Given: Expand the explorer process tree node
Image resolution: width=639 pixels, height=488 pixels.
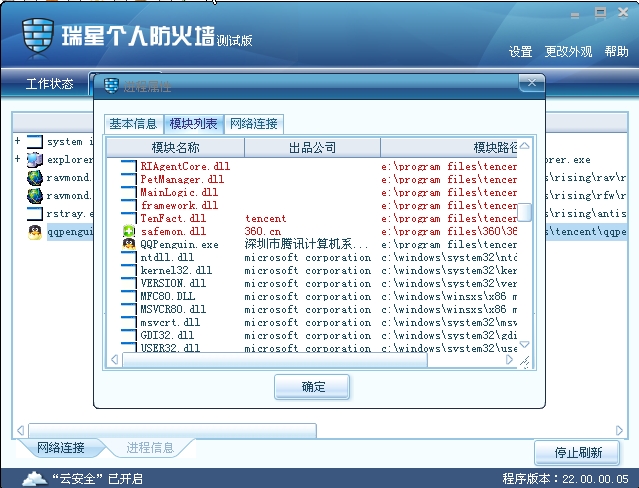Looking at the screenshot, I should 18,158.
